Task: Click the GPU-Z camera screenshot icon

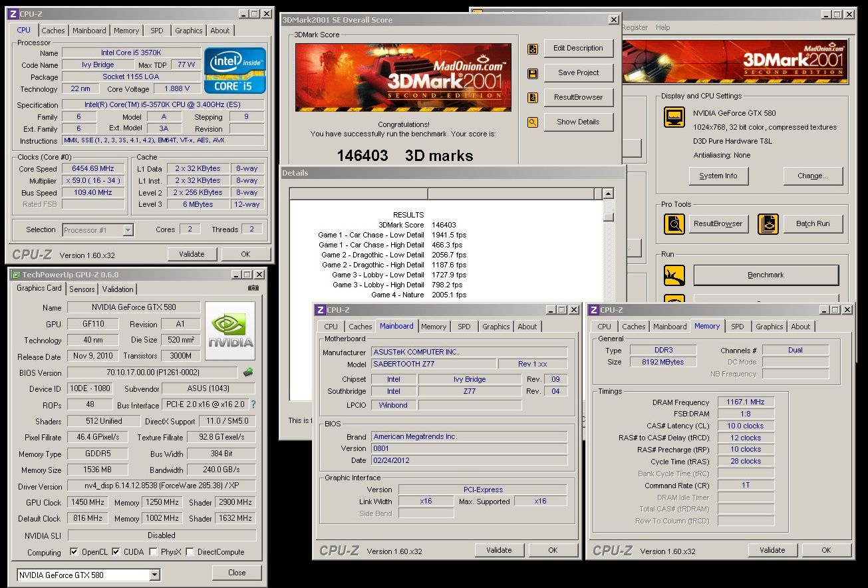Action: 253,288
